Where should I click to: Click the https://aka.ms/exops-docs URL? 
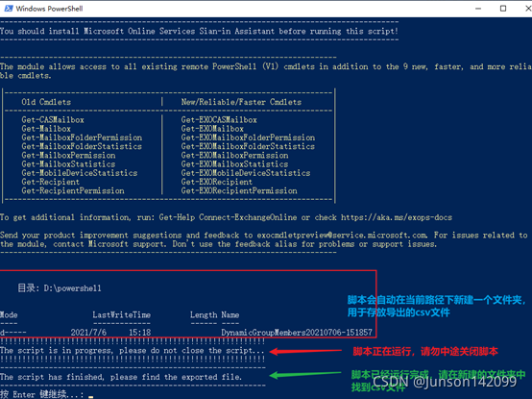point(397,217)
